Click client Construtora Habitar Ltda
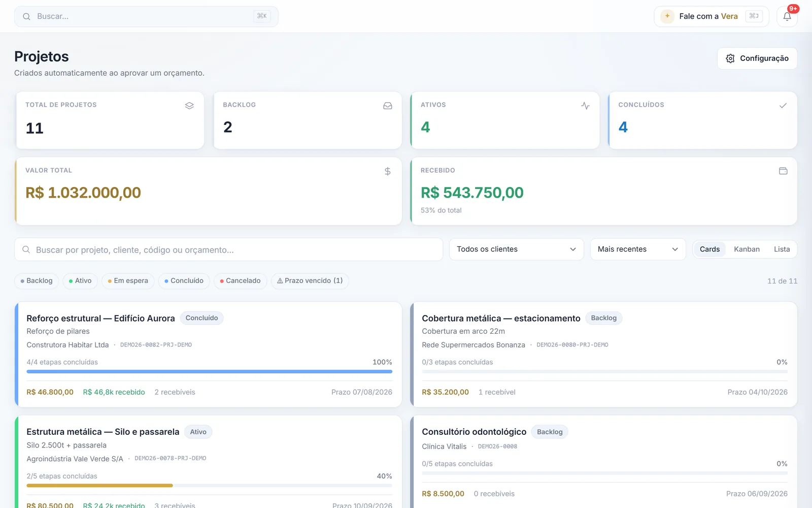The image size is (812, 508). [67, 345]
